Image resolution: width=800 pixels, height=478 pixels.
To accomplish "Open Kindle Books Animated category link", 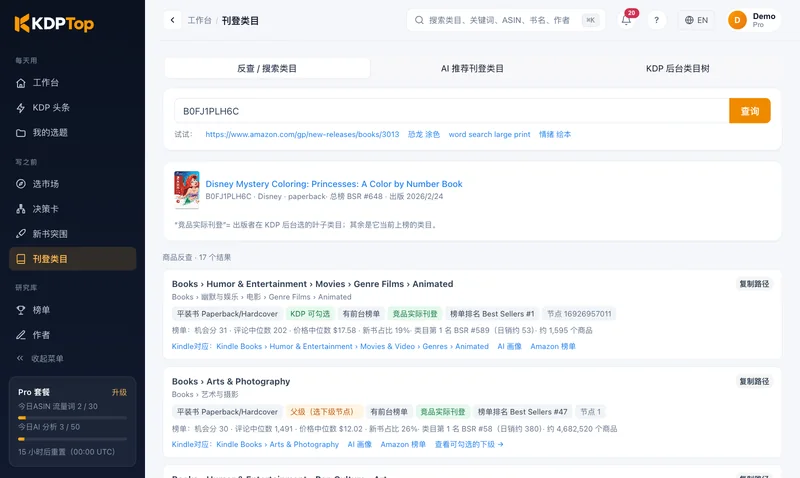I will click(x=353, y=346).
